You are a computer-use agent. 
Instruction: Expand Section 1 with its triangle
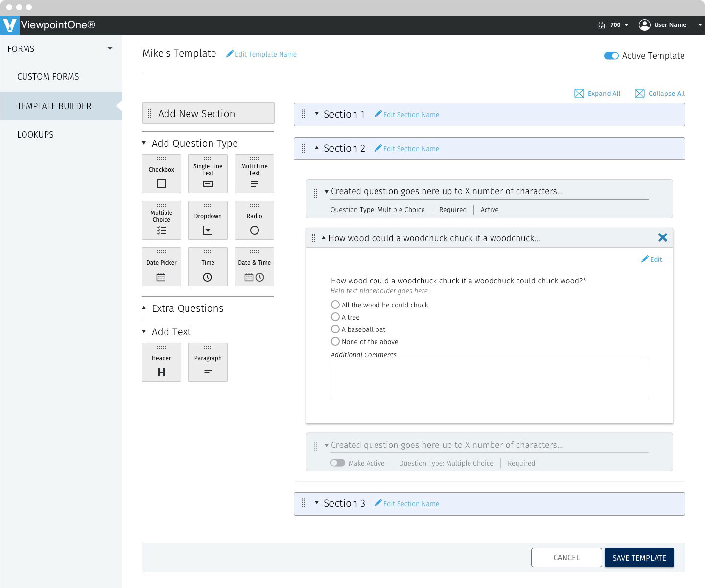[x=317, y=114]
